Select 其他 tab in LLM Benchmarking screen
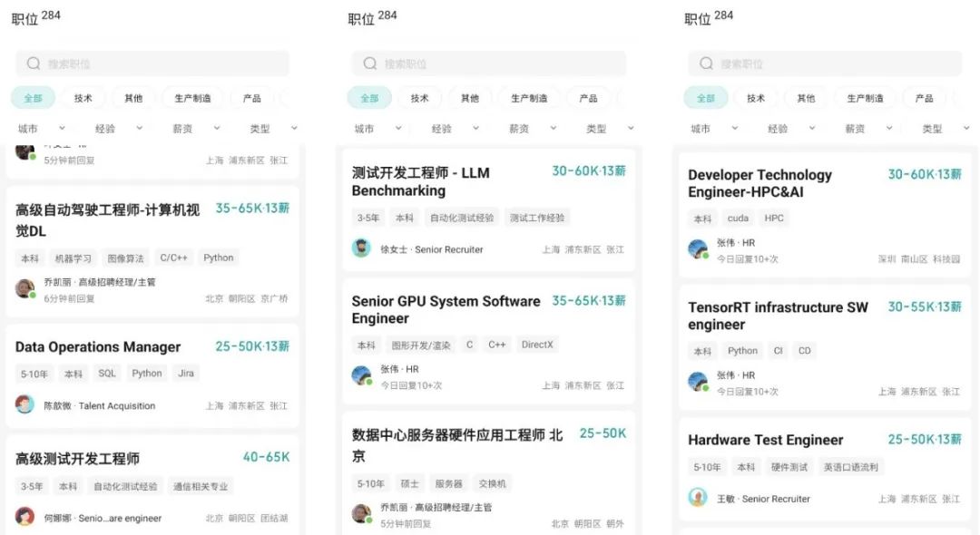This screenshot has height=535, width=980. [469, 98]
